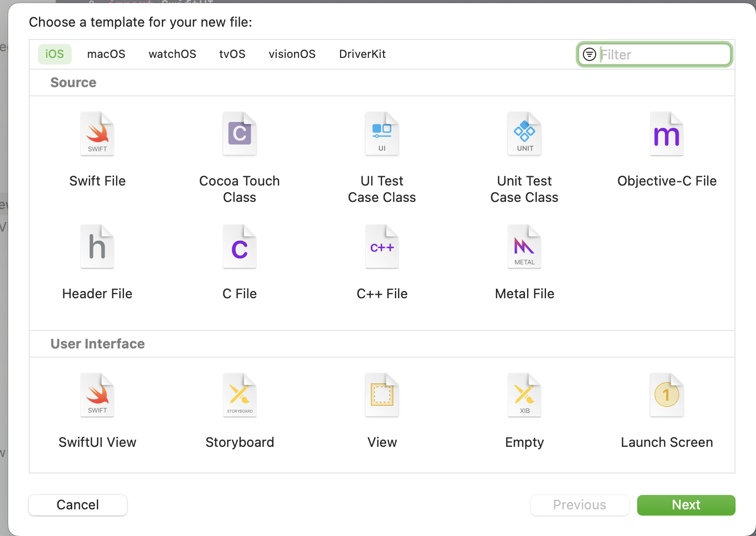Screen dimensions: 756x536
Task: Click the 'SwiftUI View' label
Action: [x=97, y=442]
